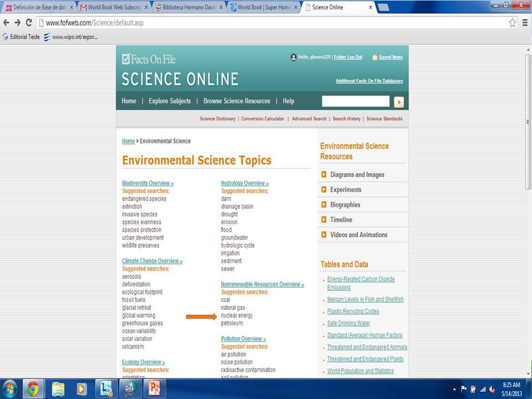Open Safe Drinking Water table

click(x=349, y=323)
